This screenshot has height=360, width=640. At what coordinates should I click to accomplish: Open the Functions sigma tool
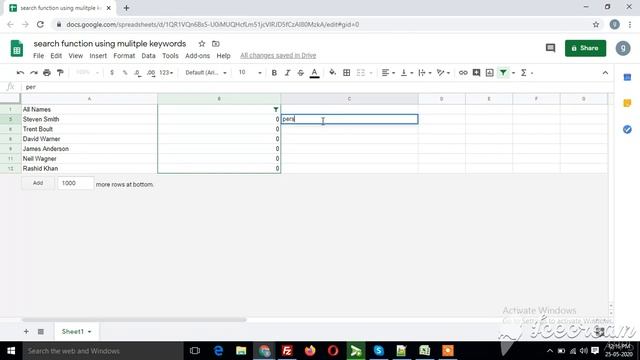[524, 73]
